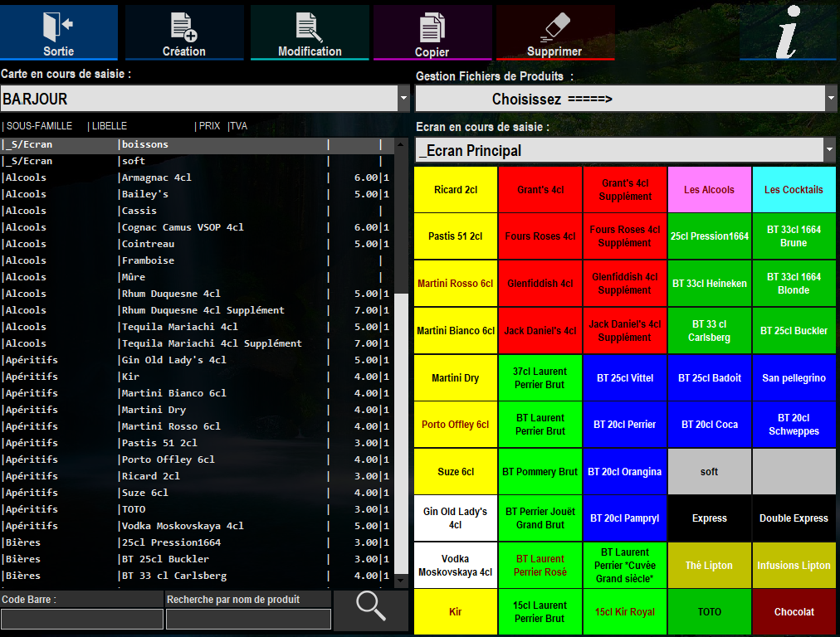
Task: Click the magnifying glass search icon
Action: pos(371,608)
